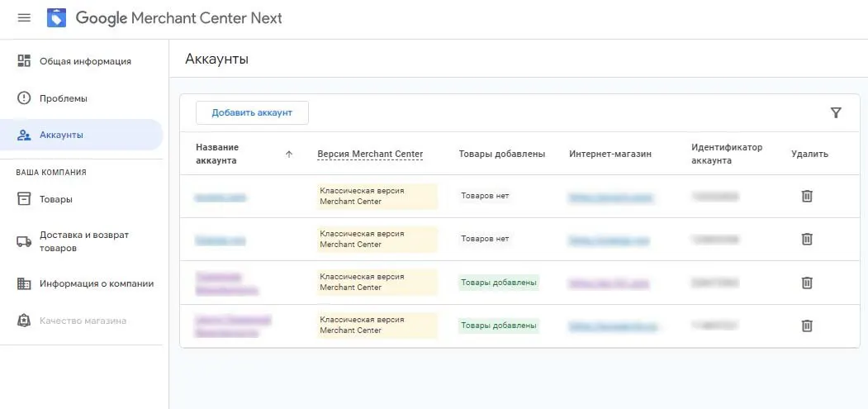Click the Проблемы warning icon

click(x=24, y=98)
